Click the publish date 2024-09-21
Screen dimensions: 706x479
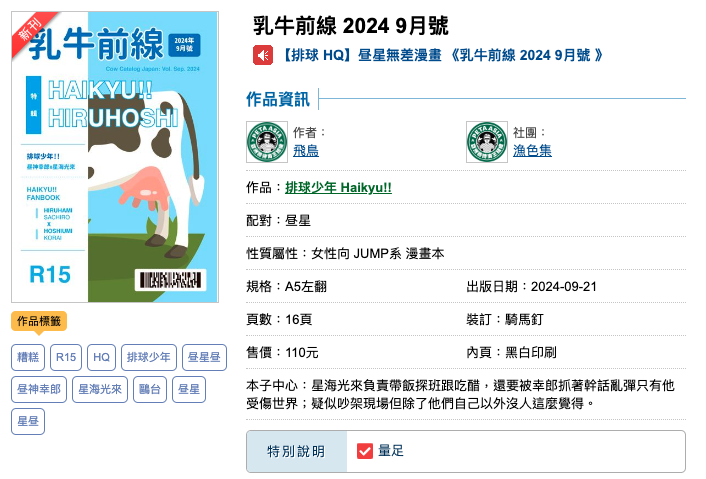pyautogui.click(x=563, y=286)
